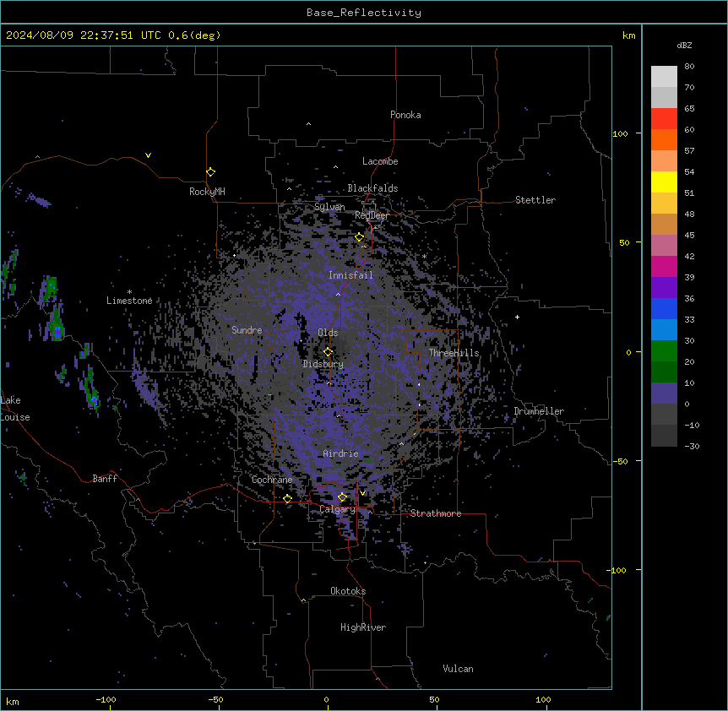Click the Lacombe city label
728x711 pixels.
pos(380,161)
